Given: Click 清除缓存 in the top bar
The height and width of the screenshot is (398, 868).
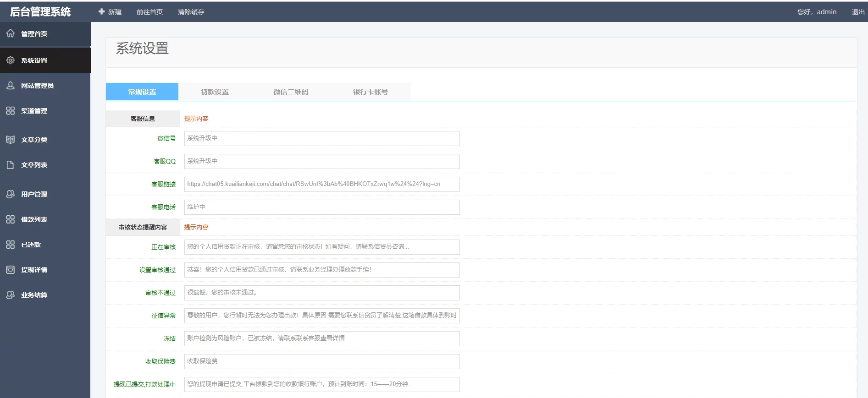Looking at the screenshot, I should 191,12.
